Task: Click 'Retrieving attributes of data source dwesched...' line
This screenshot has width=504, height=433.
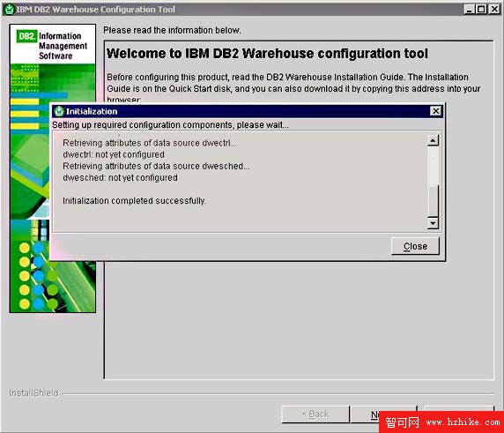Action: [156, 166]
